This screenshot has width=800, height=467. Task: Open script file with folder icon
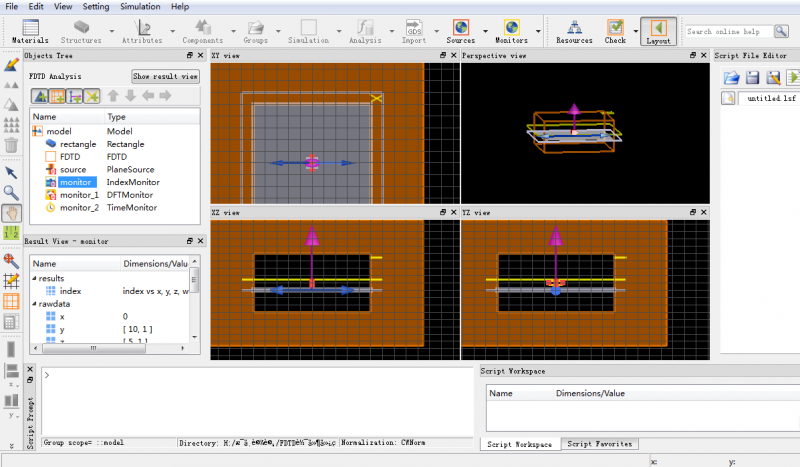(731, 77)
